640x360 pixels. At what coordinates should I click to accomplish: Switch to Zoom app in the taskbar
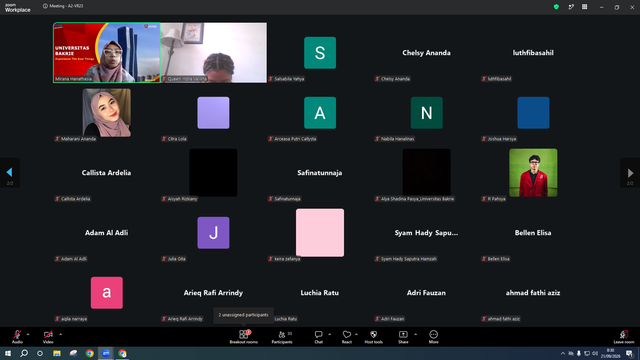106,353
